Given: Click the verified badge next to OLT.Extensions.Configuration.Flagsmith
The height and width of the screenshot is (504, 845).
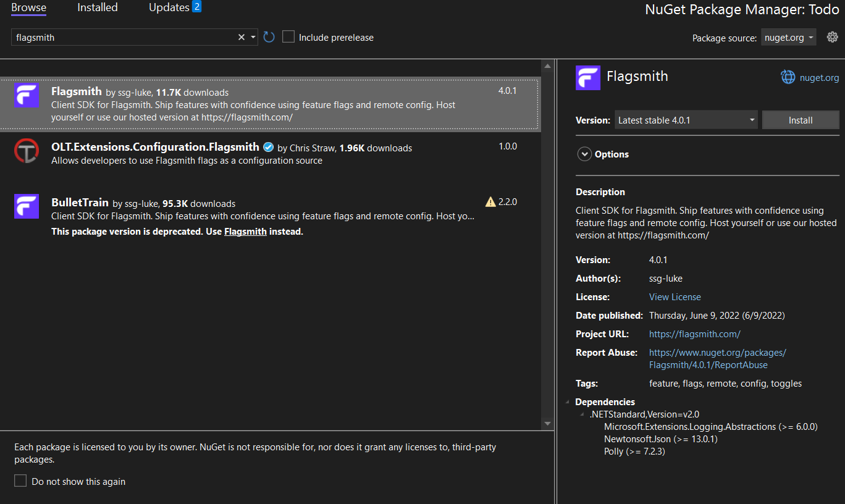Looking at the screenshot, I should 268,147.
